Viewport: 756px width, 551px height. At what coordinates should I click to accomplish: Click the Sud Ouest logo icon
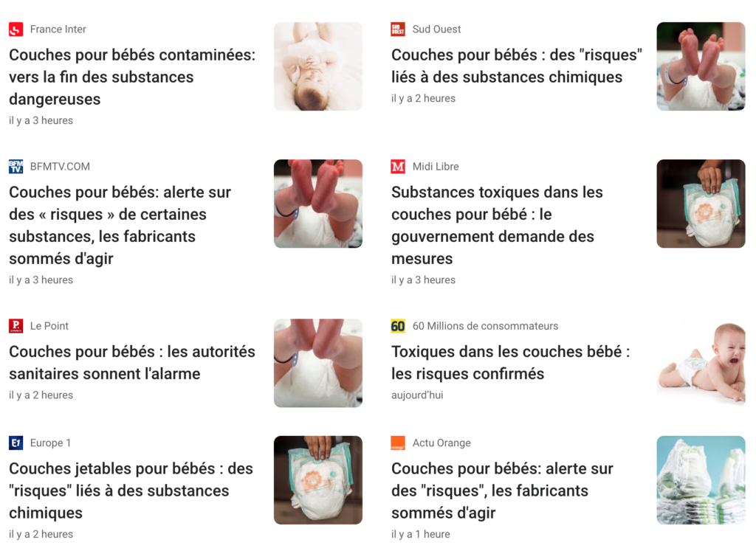pyautogui.click(x=398, y=30)
